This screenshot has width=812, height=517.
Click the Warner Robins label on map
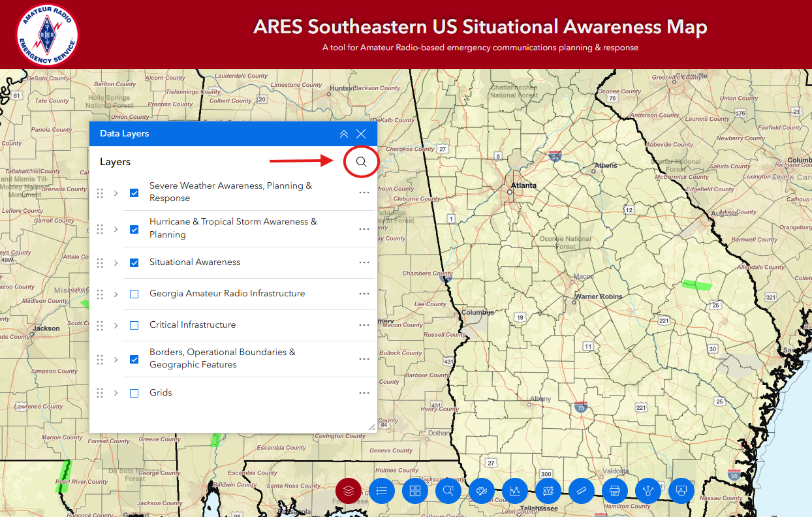599,296
